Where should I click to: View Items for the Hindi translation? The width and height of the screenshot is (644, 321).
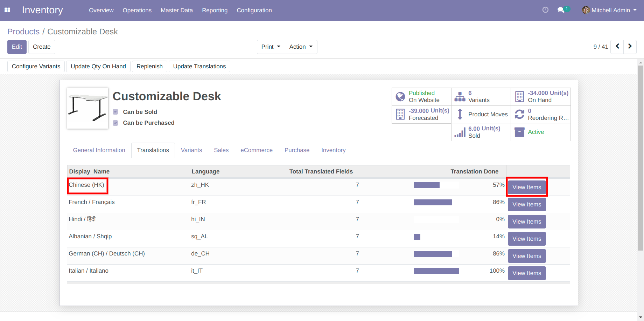click(x=527, y=222)
